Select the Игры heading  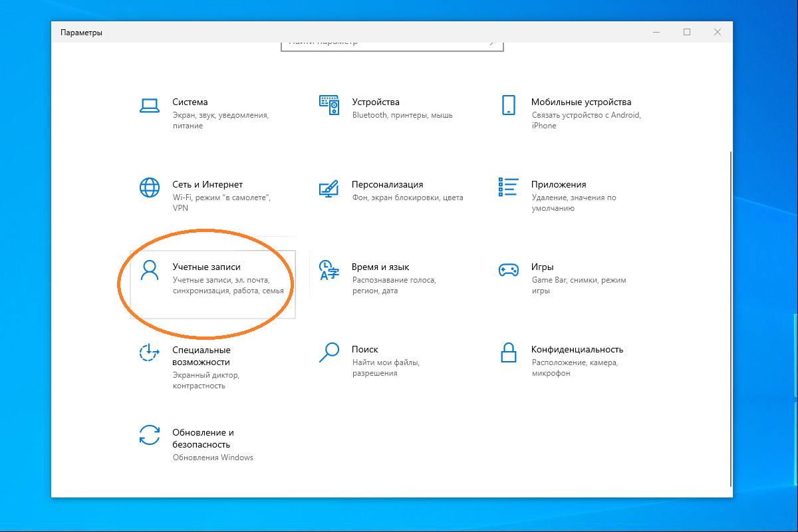point(543,267)
